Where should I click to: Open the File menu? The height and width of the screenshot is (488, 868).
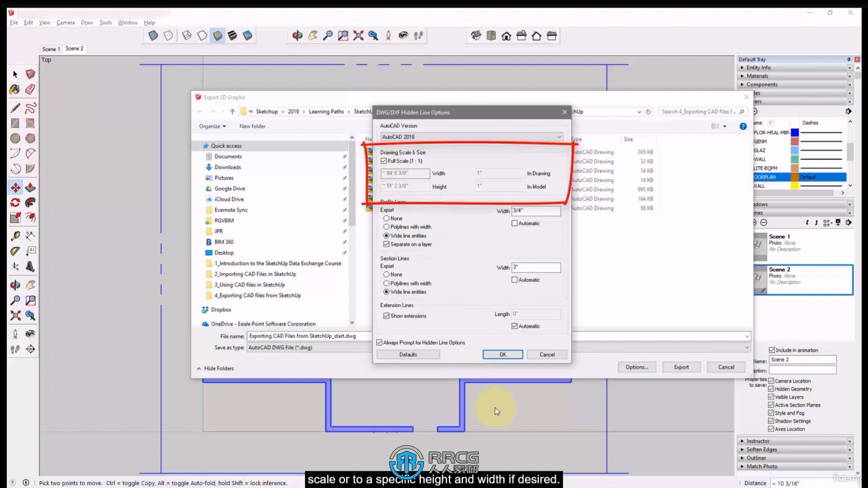tap(14, 23)
